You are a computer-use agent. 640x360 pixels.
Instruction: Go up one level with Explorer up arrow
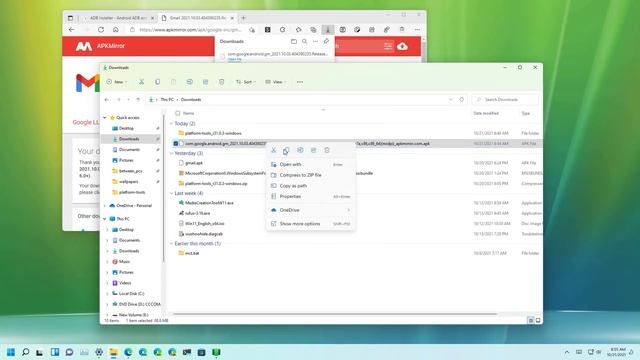point(138,100)
